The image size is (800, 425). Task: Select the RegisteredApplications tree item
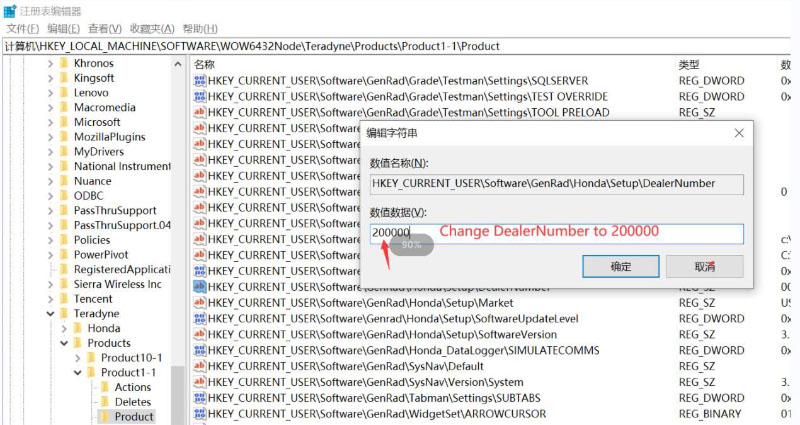pos(122,269)
